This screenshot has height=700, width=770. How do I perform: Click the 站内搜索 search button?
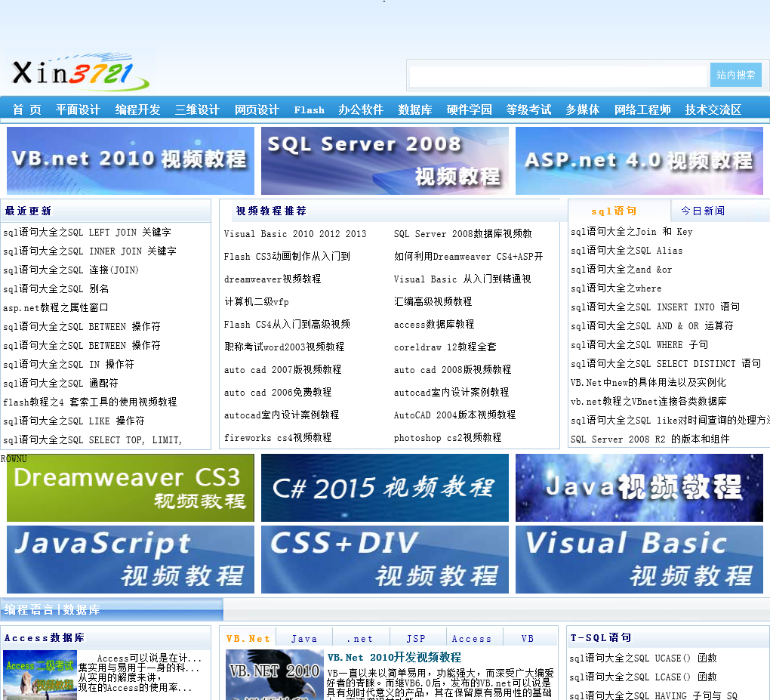pyautogui.click(x=735, y=76)
